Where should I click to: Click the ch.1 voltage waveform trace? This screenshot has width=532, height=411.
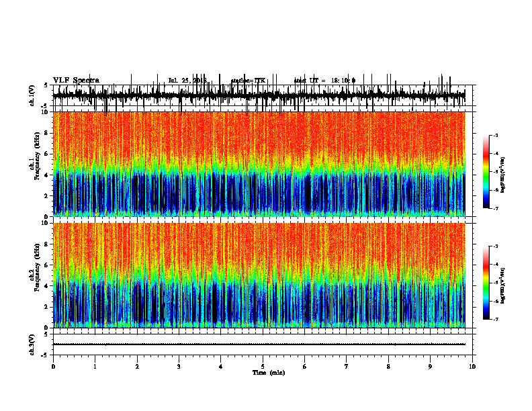(259, 95)
